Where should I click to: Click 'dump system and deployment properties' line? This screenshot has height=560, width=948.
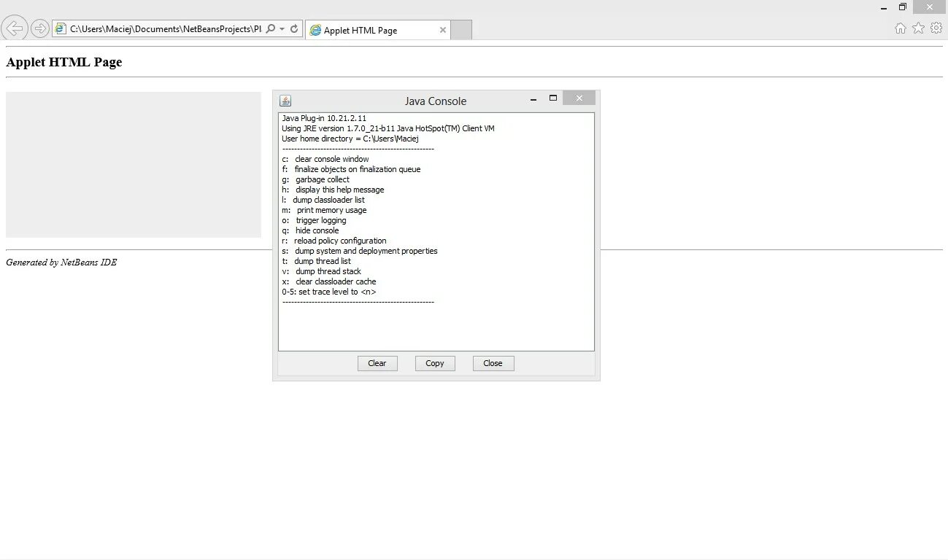[x=360, y=251]
